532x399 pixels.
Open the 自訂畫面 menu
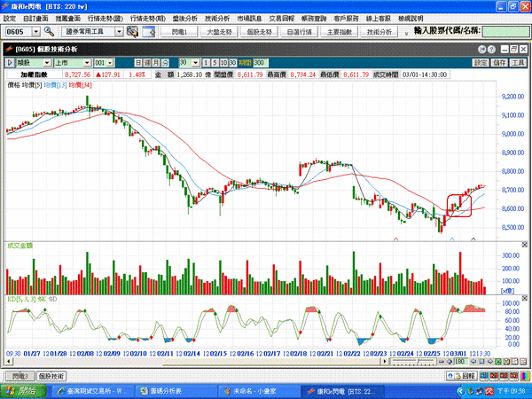click(35, 19)
